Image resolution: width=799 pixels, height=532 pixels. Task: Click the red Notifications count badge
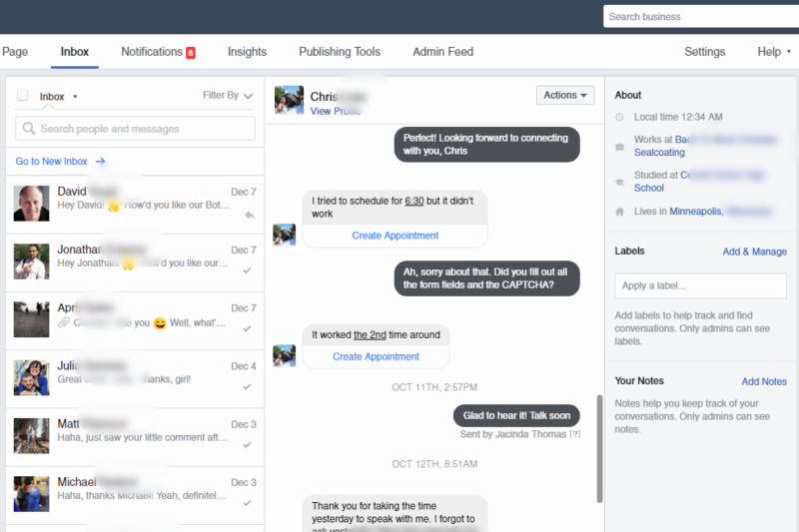[190, 52]
